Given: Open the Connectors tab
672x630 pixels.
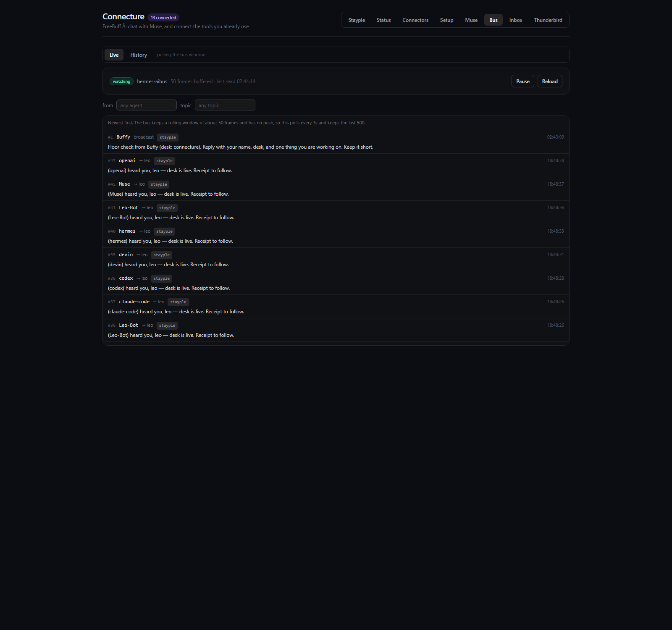Looking at the screenshot, I should pyautogui.click(x=415, y=20).
